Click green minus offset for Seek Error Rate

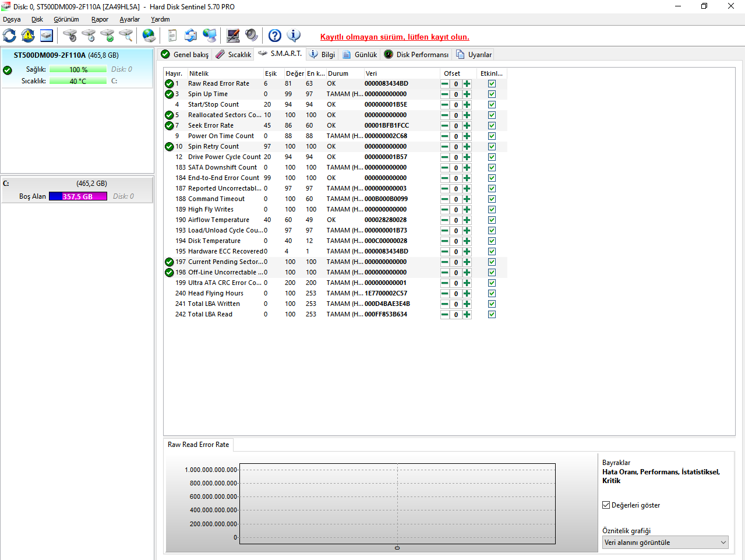(x=445, y=126)
